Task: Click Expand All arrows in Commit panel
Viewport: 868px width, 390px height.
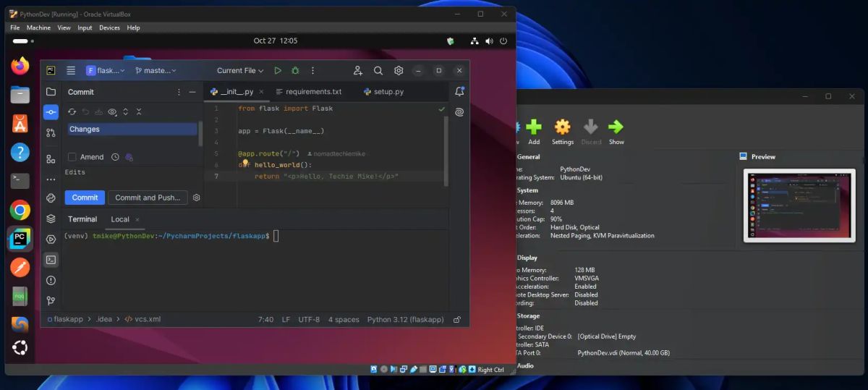Action: click(x=125, y=111)
